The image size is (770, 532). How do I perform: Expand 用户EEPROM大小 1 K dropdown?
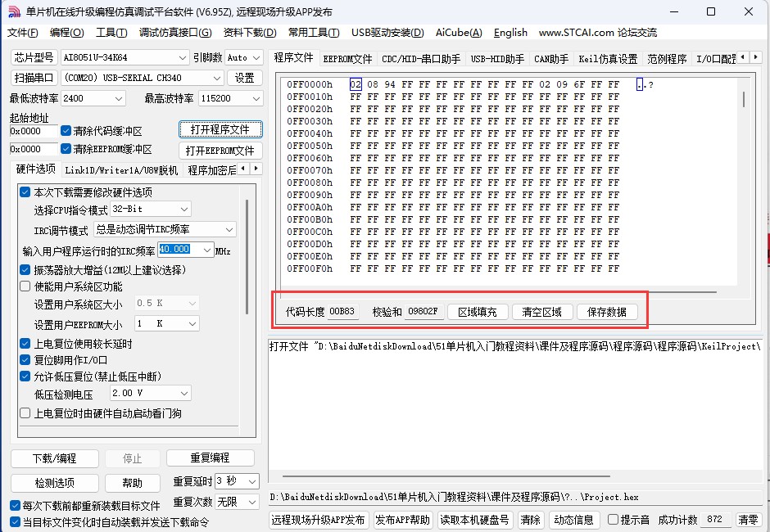(x=192, y=323)
